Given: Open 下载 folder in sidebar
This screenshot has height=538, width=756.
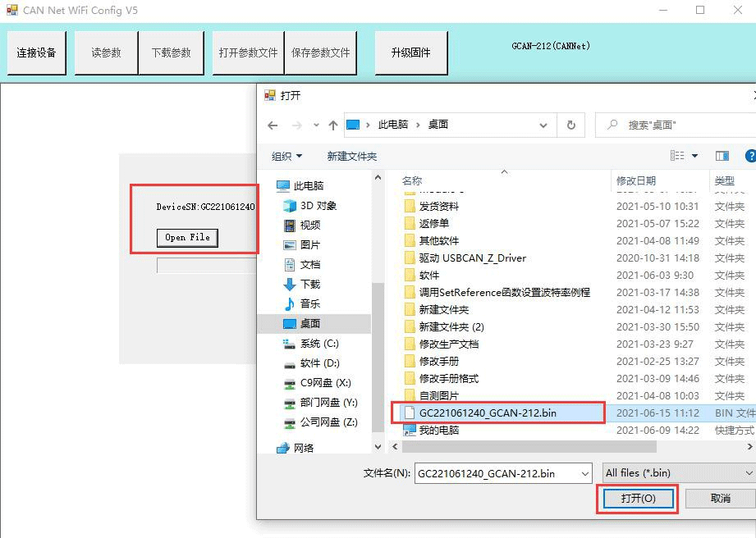Looking at the screenshot, I should pyautogui.click(x=309, y=285).
